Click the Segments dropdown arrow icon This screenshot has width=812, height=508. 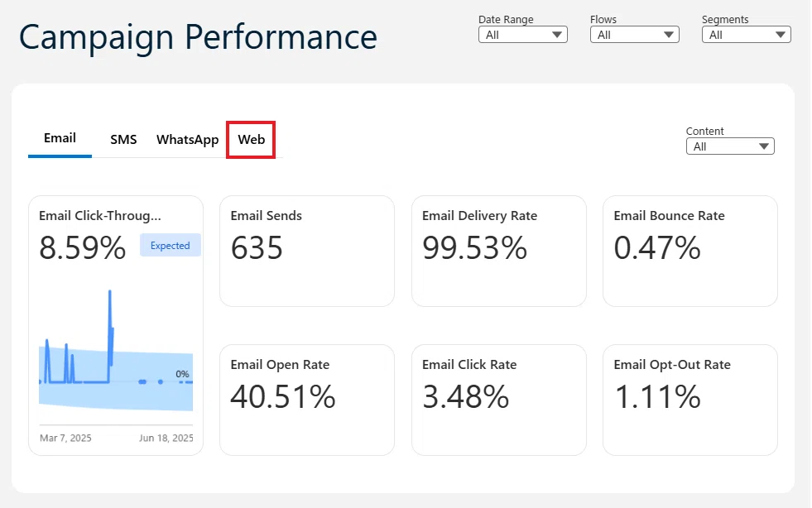[781, 35]
